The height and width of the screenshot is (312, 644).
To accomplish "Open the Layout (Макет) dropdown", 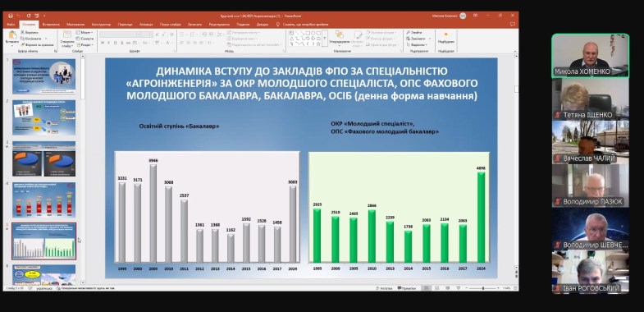I will [84, 32].
